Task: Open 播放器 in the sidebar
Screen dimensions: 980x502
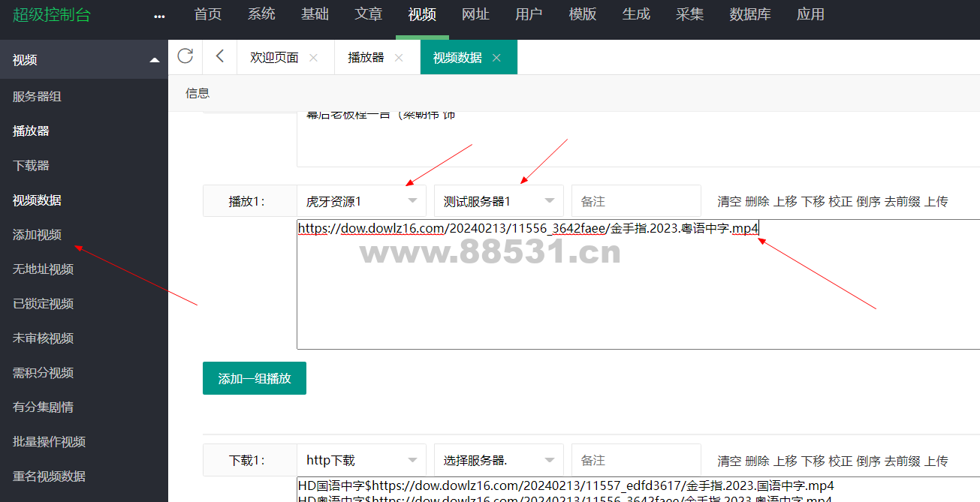Action: click(x=31, y=131)
